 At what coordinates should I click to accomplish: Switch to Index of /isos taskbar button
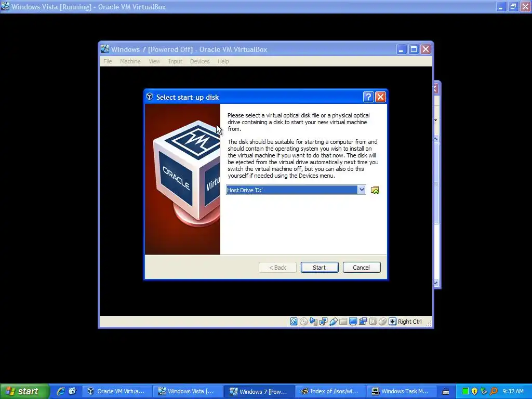(x=330, y=391)
